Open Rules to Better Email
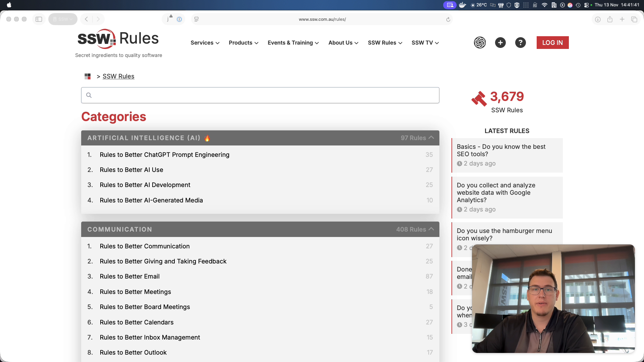This screenshot has height=362, width=644. point(129,277)
